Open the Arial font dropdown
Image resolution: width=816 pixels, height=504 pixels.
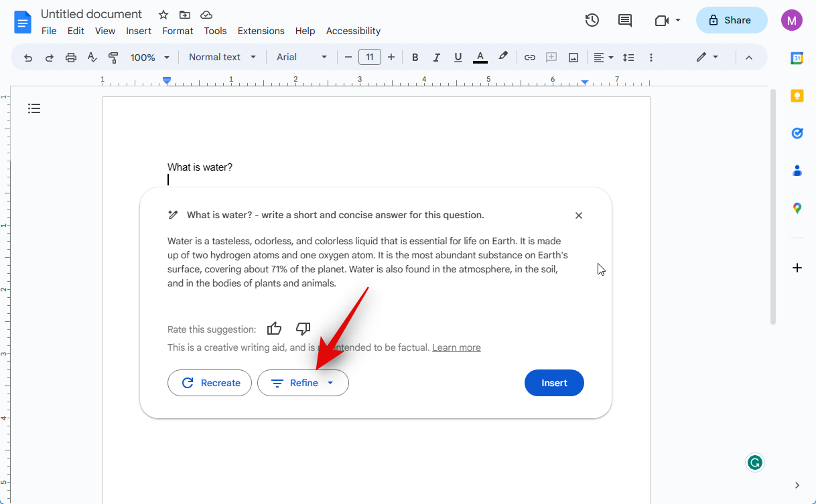[x=301, y=58]
